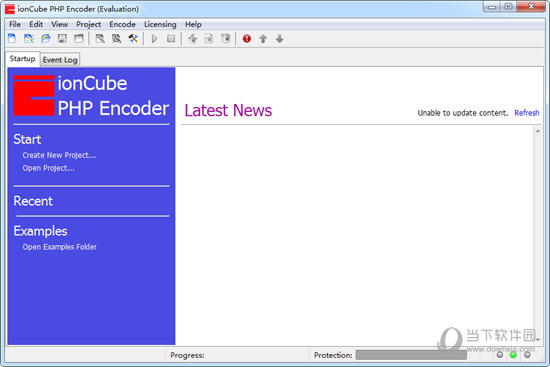
Task: Click the Start section heading
Action: 27,139
